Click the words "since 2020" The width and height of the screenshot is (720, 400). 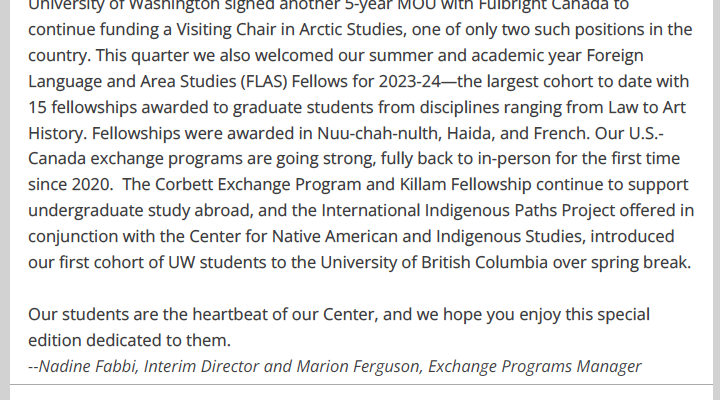[x=69, y=185]
